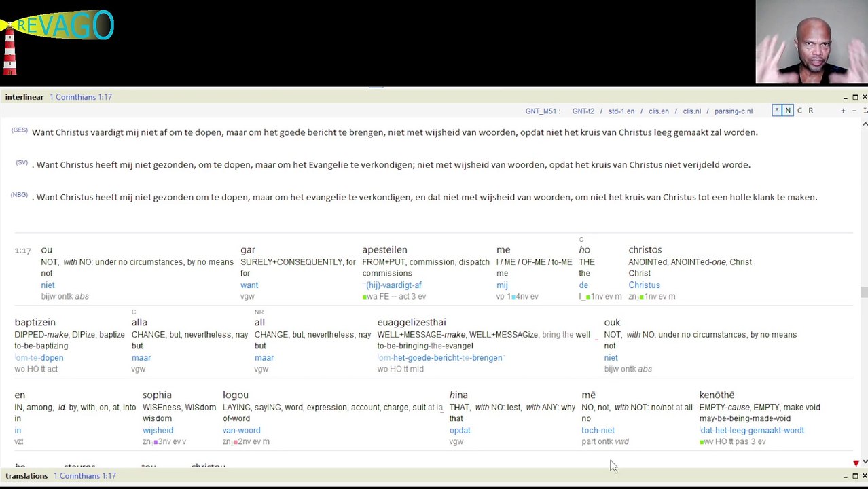Image resolution: width=868 pixels, height=489 pixels.
Task: Click the Dutch gloss 'opdat'
Action: pyautogui.click(x=460, y=431)
